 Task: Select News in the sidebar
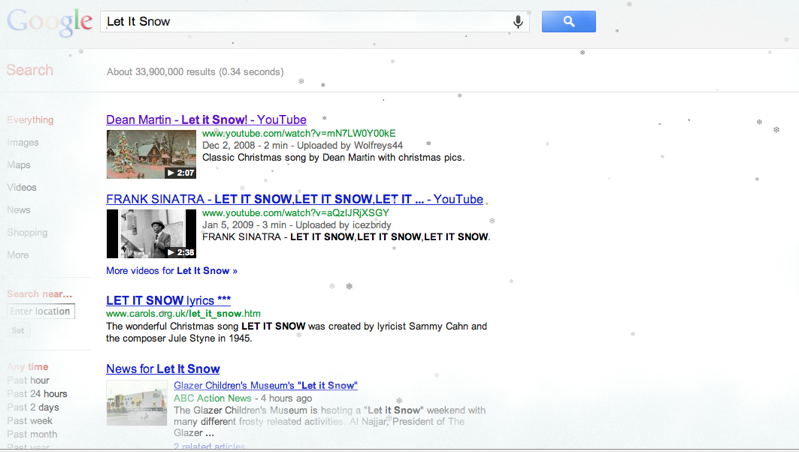point(19,210)
